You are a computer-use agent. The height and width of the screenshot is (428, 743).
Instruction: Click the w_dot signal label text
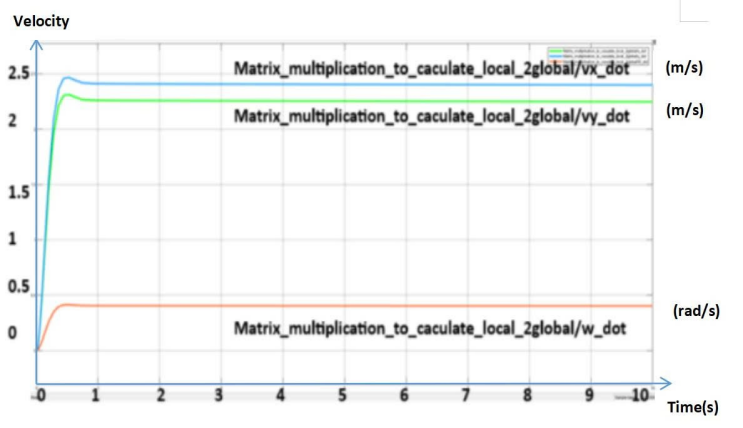431,327
